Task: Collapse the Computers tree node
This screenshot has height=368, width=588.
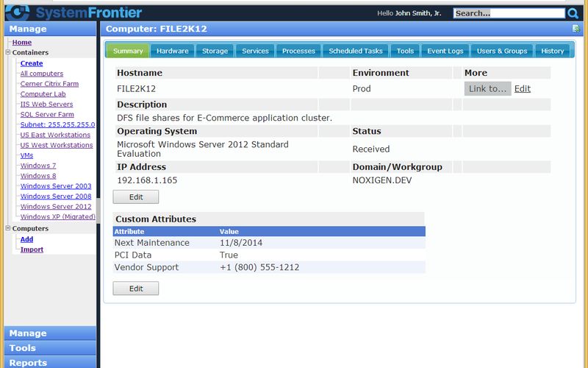Action: click(x=8, y=228)
